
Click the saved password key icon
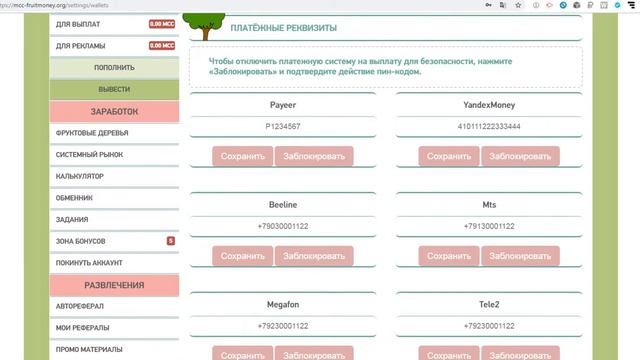tap(488, 5)
